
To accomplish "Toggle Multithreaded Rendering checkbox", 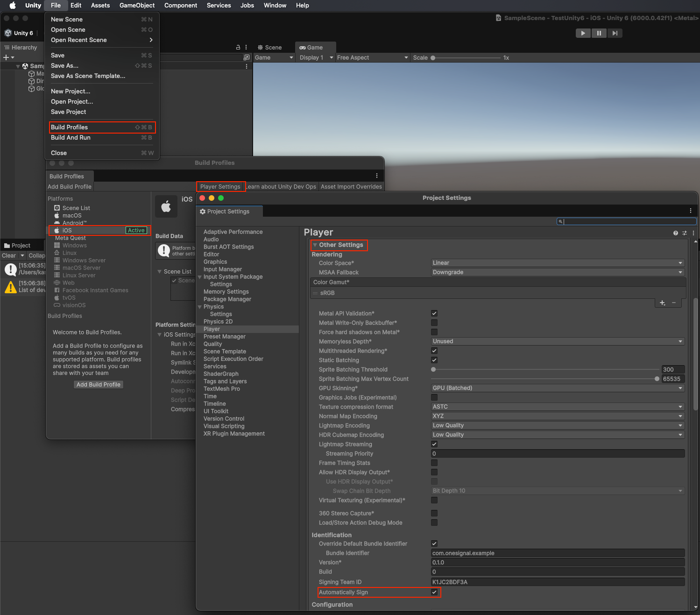I will tap(434, 351).
